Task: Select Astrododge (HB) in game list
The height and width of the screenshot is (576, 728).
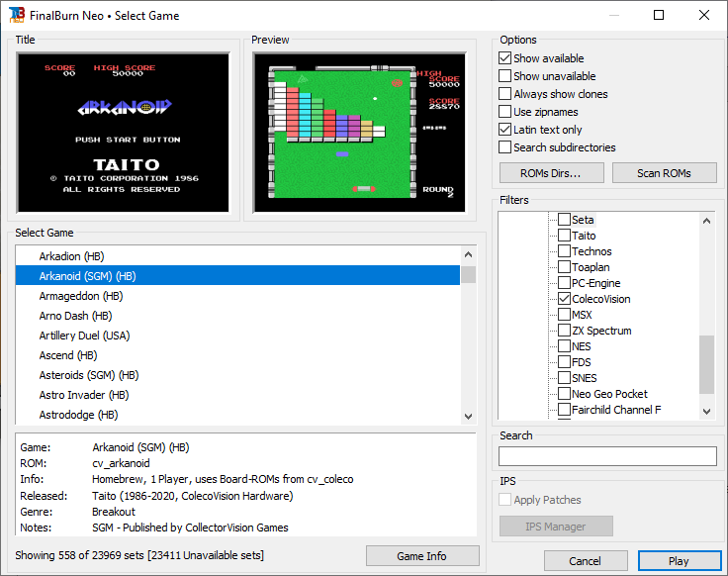Action: pos(238,415)
